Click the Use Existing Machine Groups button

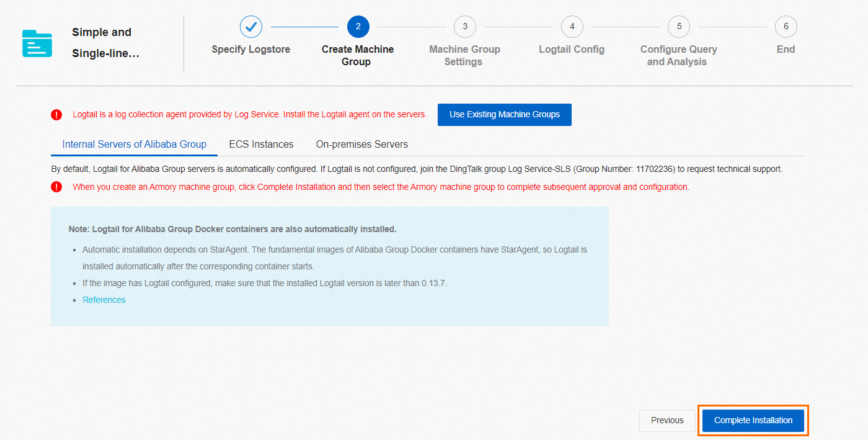pos(504,114)
